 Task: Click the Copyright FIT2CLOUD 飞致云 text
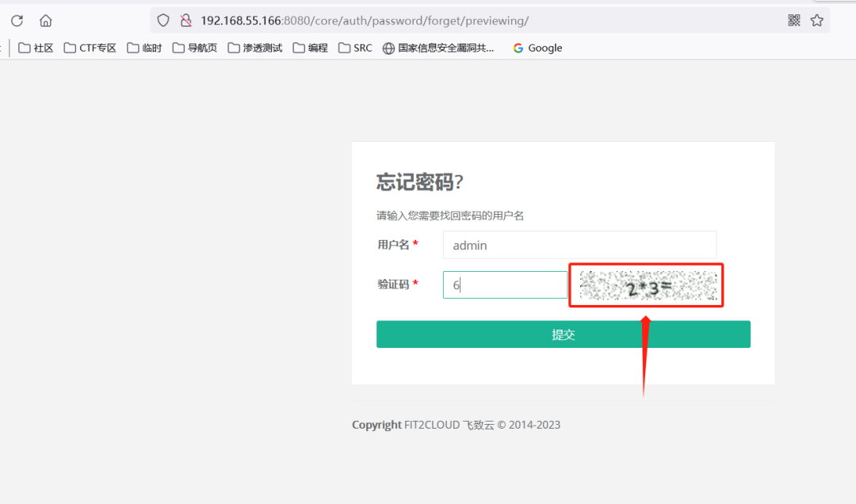(456, 424)
